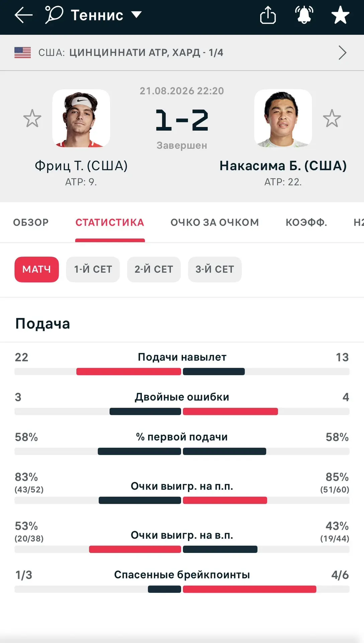Image resolution: width=364 pixels, height=643 pixels.
Task: Open the Теннис sport selector label
Action: tap(97, 15)
